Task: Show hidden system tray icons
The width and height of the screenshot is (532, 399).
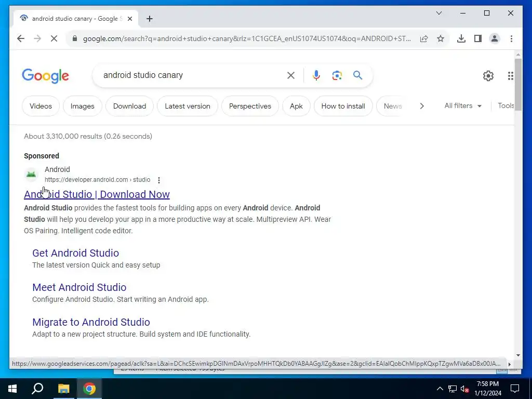Action: pyautogui.click(x=440, y=389)
